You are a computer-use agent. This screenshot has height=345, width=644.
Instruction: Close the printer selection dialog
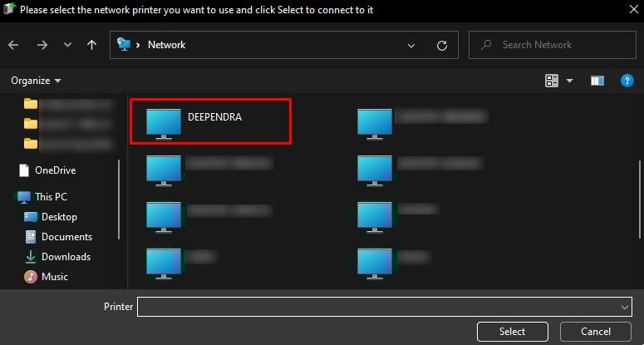[x=634, y=9]
